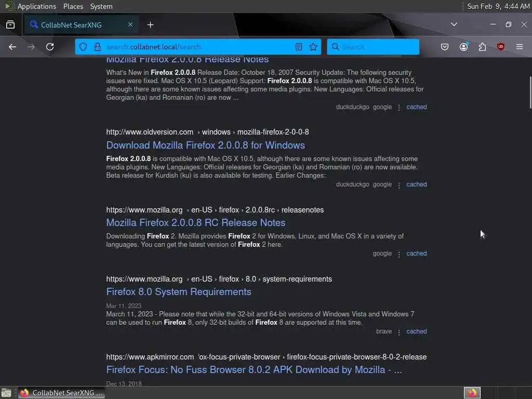Click the browser forward arrow
Screen dimensions: 532x399
point(31,47)
